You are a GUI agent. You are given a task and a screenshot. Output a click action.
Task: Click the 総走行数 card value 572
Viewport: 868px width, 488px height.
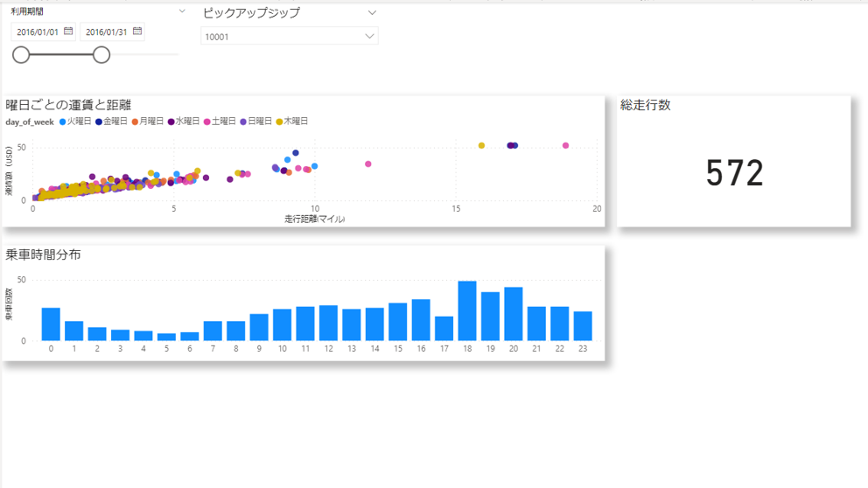pyautogui.click(x=734, y=173)
